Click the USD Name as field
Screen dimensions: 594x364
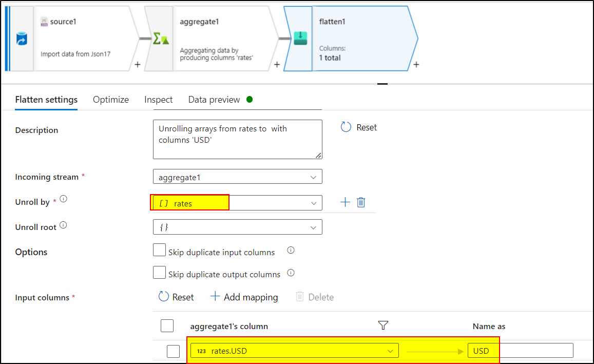(x=521, y=350)
